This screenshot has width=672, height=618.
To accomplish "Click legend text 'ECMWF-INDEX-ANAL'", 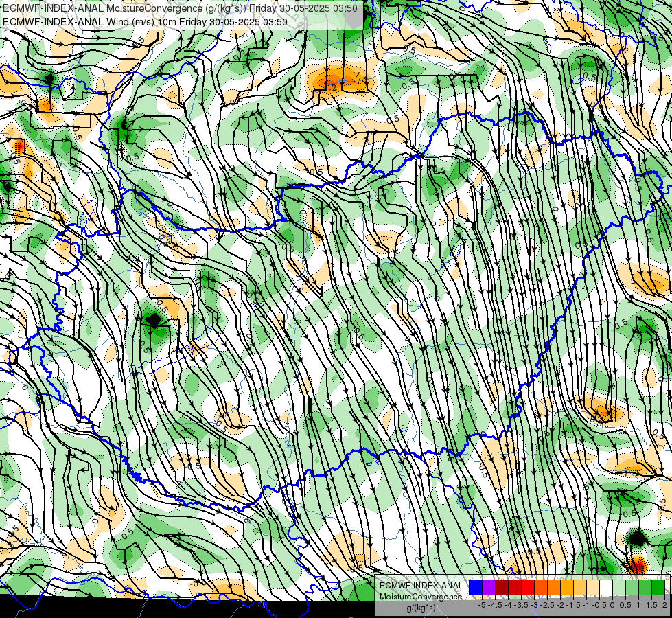I will coord(421,586).
